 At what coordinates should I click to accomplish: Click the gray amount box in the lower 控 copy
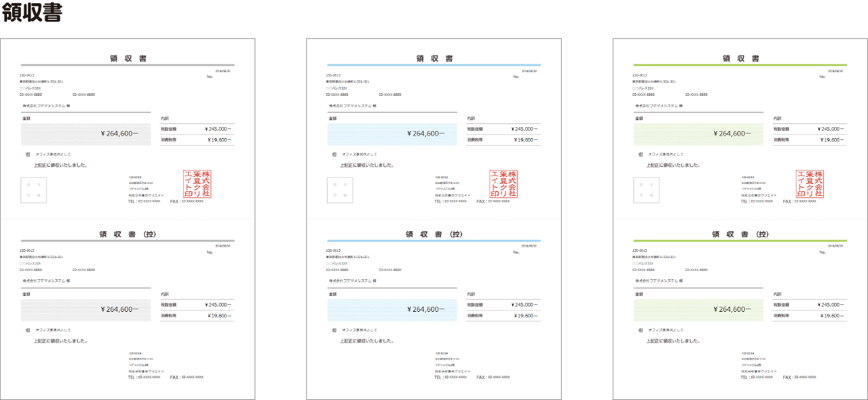[86, 310]
